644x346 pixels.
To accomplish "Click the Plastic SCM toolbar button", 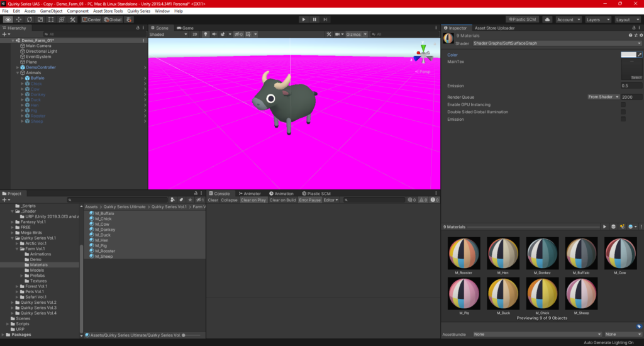I will point(523,20).
